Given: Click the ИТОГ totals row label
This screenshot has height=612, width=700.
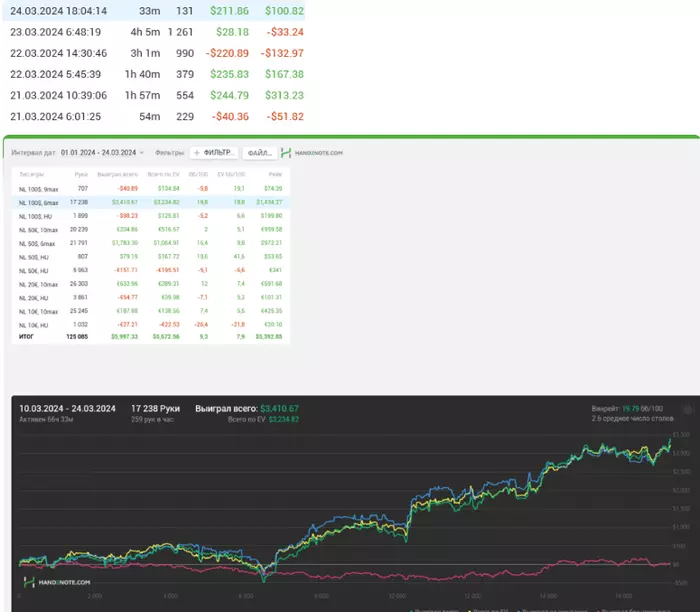Looking at the screenshot, I should coord(26,337).
